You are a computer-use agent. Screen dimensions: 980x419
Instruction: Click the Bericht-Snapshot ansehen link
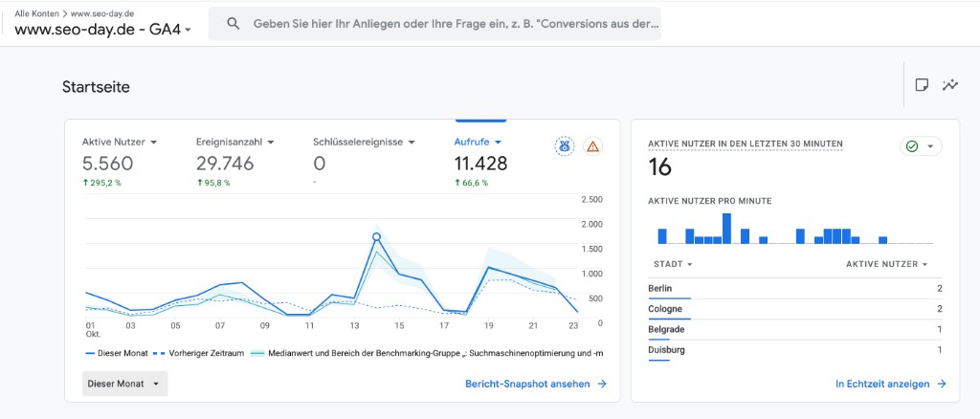coord(527,384)
